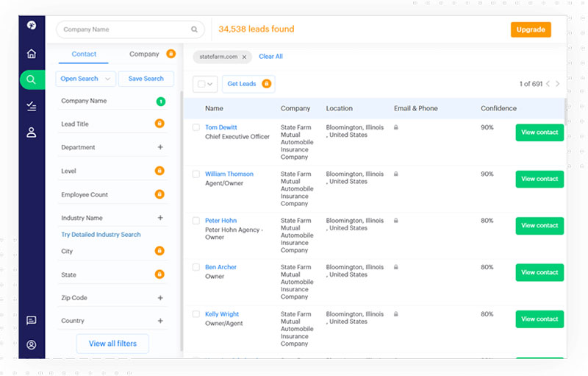Expand the Department filter
This screenshot has width=588, height=376.
click(160, 147)
